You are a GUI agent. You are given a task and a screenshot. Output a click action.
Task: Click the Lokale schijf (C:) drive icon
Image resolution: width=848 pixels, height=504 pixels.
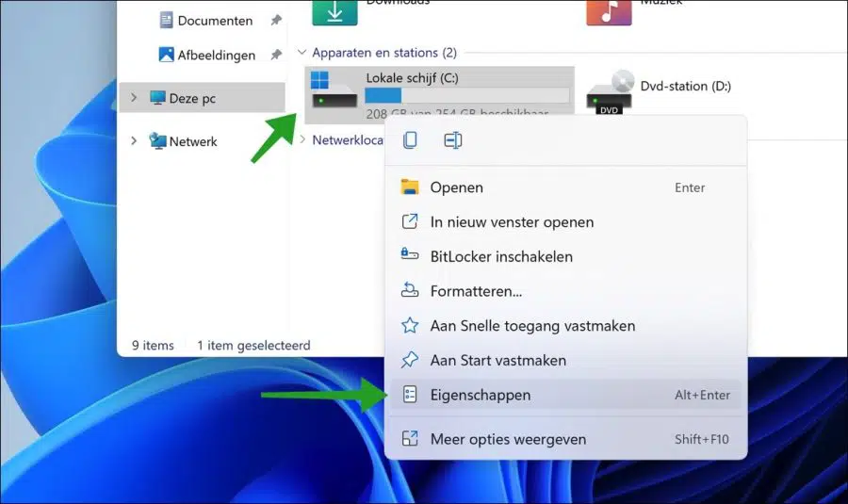point(334,90)
